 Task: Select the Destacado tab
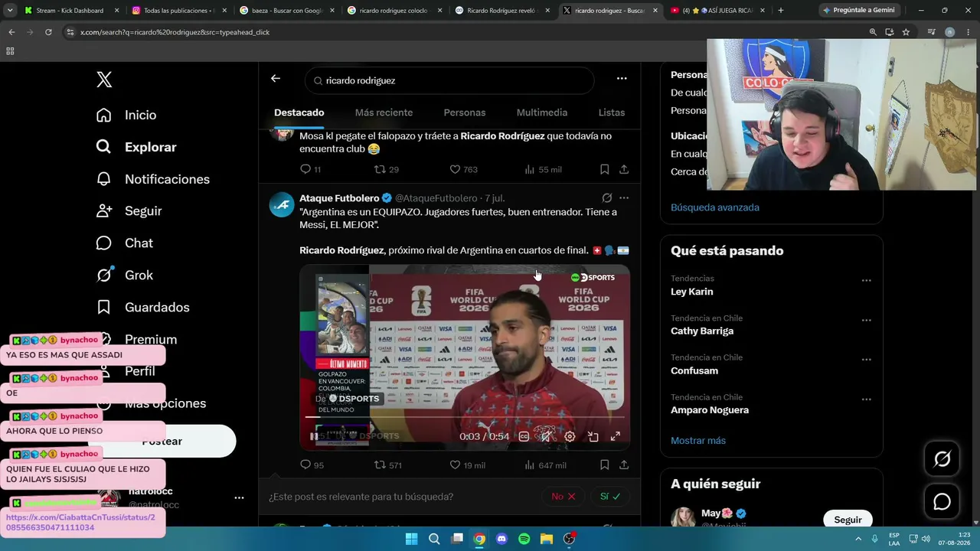(x=299, y=112)
